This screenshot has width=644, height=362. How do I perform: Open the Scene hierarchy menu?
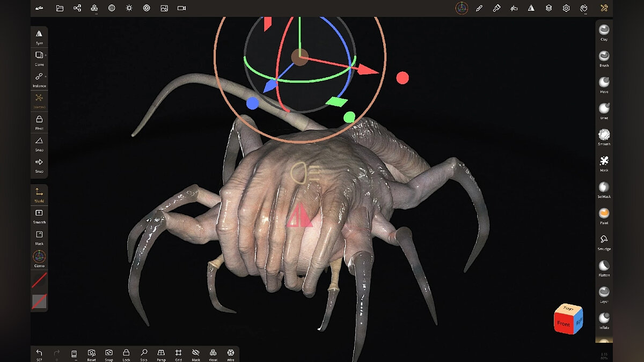[77, 8]
